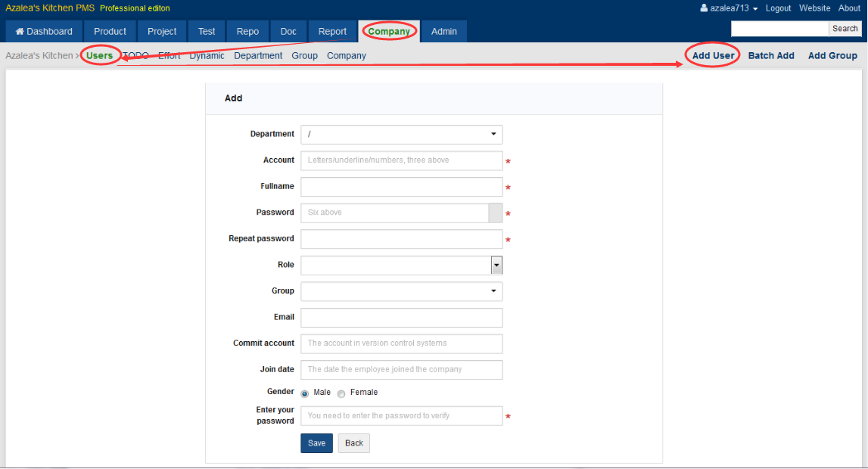Select the Male gender option
The width and height of the screenshot is (868, 469).
point(305,393)
